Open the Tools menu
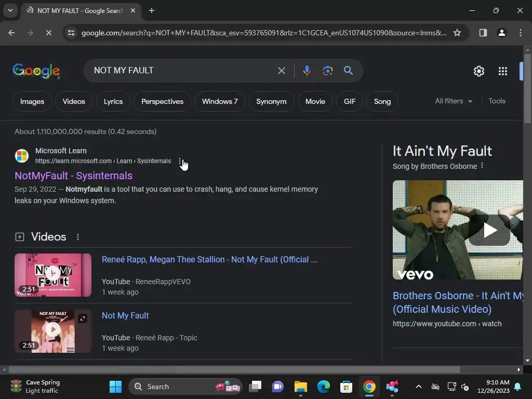This screenshot has height=399, width=532. click(497, 101)
